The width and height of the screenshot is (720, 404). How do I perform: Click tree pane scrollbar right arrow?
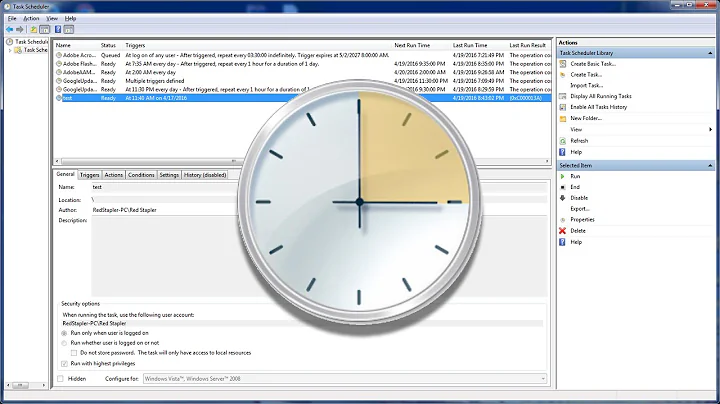coord(44,385)
